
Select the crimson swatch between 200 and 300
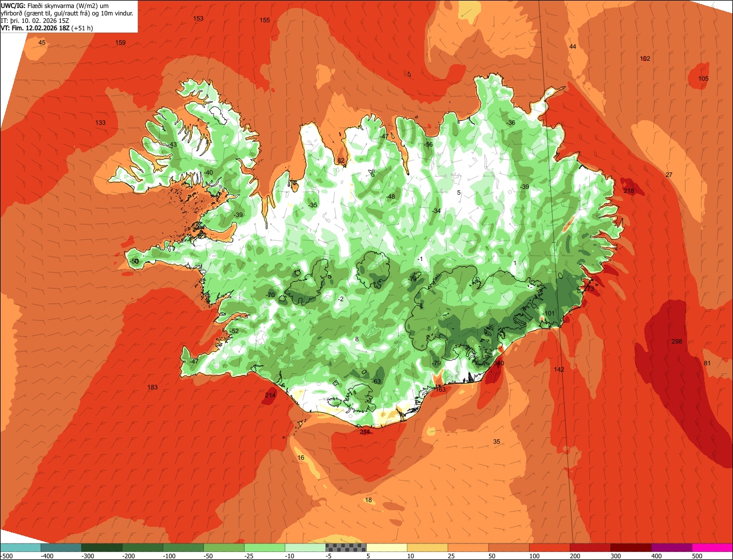[x=590, y=547]
